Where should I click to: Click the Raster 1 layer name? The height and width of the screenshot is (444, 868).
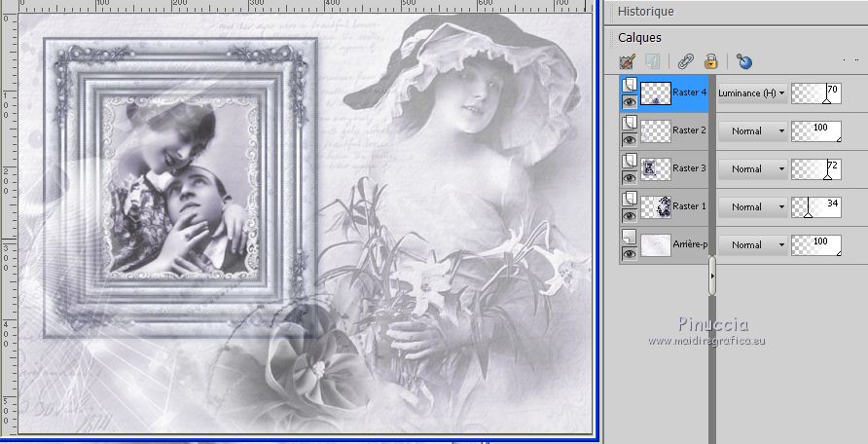point(689,206)
